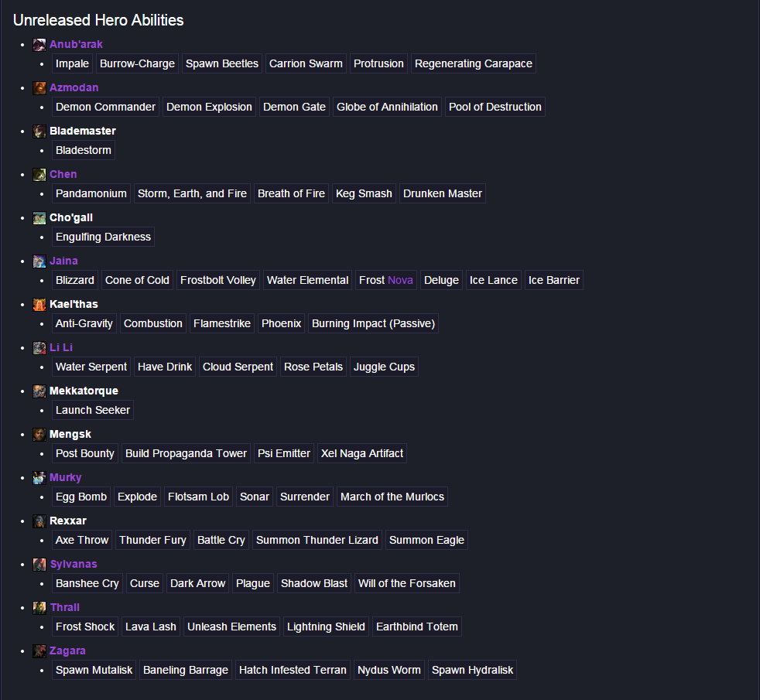Click the Carrion Swarm ability tag
Screen dimensions: 760x700
pyautogui.click(x=306, y=63)
